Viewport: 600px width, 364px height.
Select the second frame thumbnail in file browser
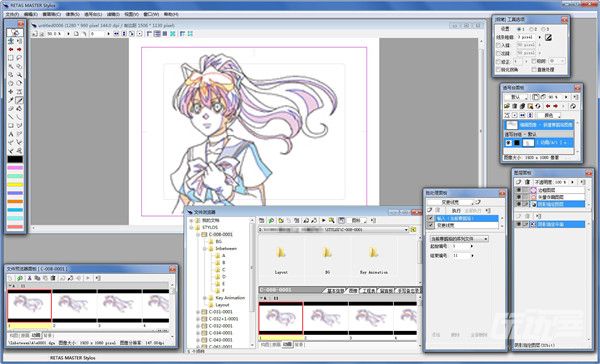pos(326,318)
